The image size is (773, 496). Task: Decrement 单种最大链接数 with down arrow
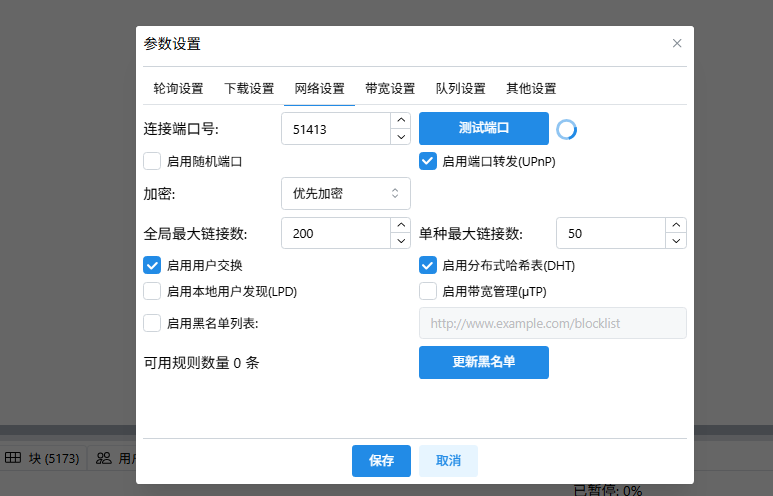pyautogui.click(x=676, y=241)
